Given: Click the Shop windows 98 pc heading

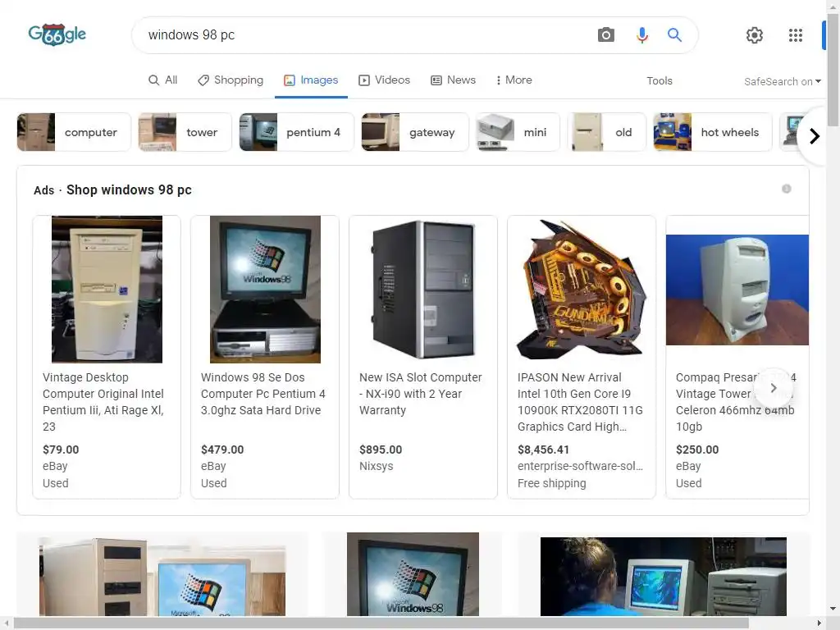Looking at the screenshot, I should coord(129,189).
